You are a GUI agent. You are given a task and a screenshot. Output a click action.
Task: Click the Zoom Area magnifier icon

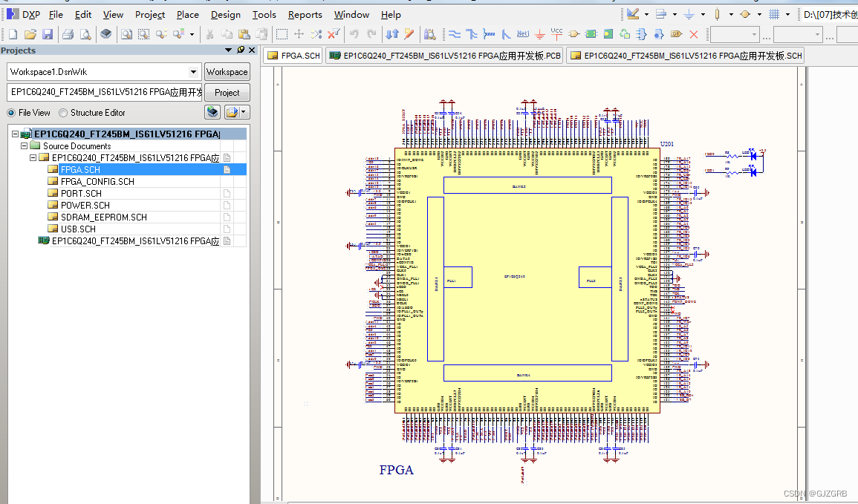click(145, 34)
